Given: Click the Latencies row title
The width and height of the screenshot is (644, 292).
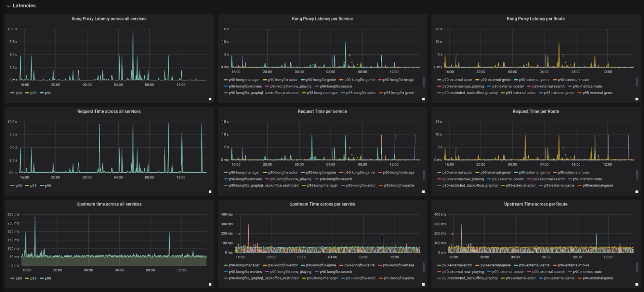Looking at the screenshot, I should (x=24, y=6).
